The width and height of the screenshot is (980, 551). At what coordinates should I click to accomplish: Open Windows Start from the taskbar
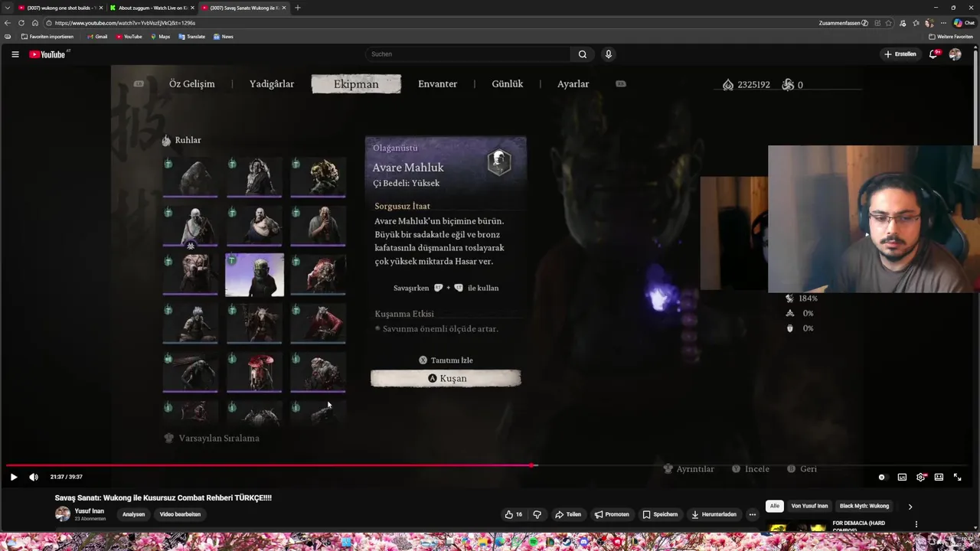[x=346, y=541]
